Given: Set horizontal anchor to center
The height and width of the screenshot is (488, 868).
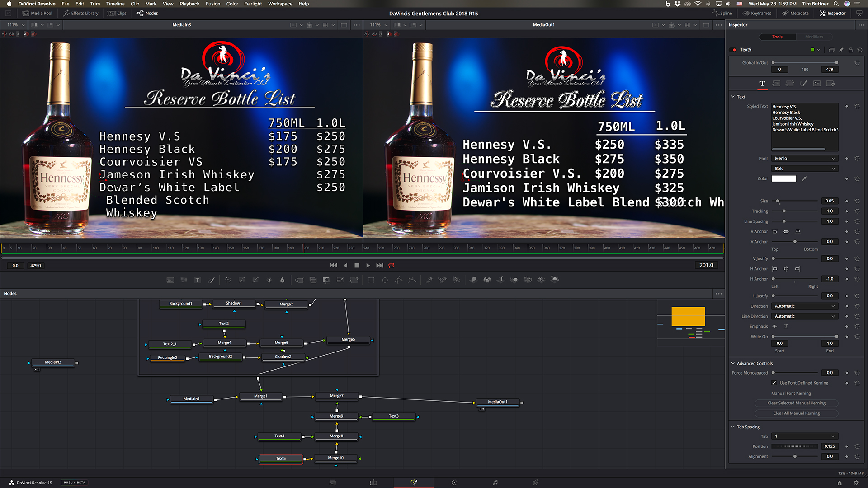Looking at the screenshot, I should point(786,269).
